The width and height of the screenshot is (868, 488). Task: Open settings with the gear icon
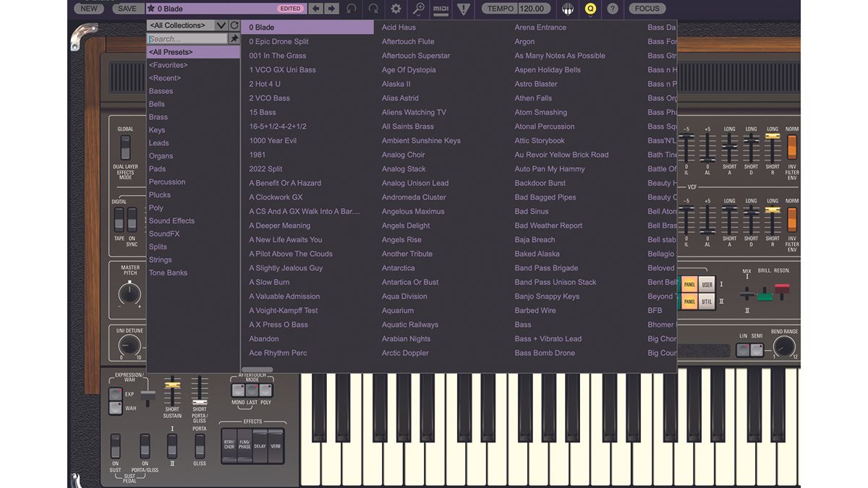(396, 9)
